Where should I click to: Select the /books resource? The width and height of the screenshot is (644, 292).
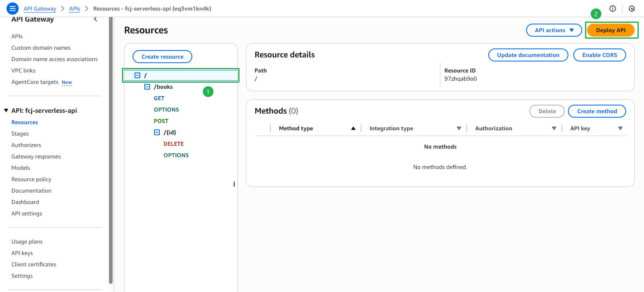(x=163, y=87)
